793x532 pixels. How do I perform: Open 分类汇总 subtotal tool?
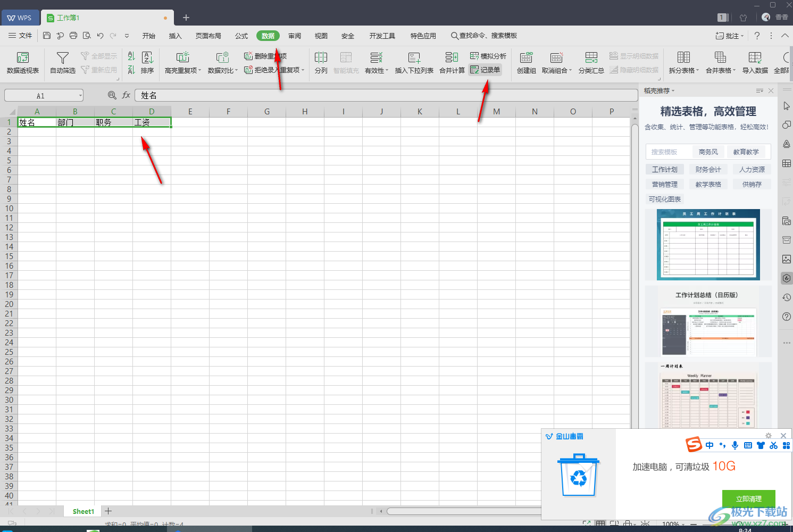point(591,63)
